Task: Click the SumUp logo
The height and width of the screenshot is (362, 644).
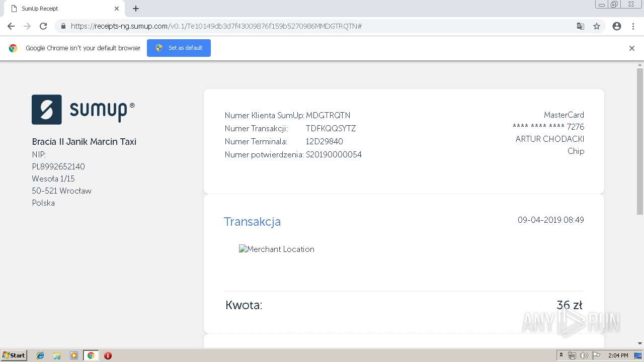Action: [x=83, y=109]
